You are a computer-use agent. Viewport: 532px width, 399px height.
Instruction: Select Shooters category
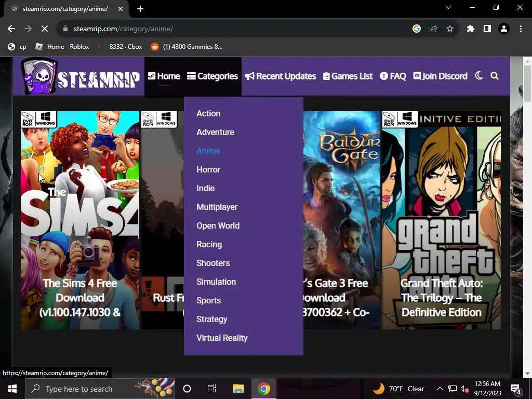pyautogui.click(x=213, y=263)
